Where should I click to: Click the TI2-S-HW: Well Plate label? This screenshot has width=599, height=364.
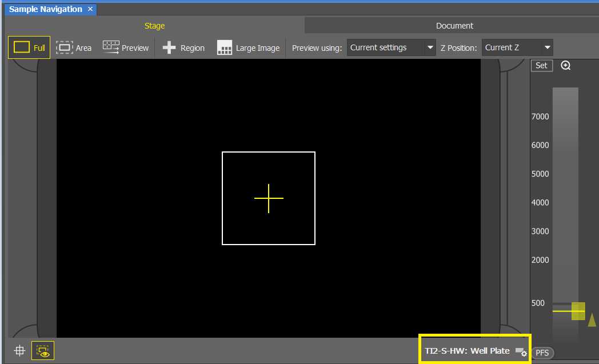pyautogui.click(x=467, y=351)
